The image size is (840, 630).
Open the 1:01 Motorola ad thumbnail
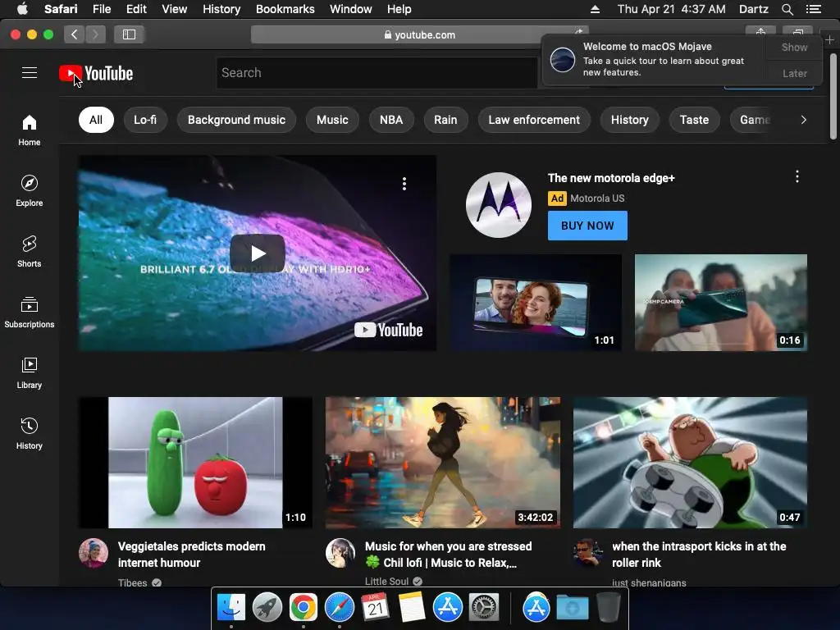pos(536,303)
